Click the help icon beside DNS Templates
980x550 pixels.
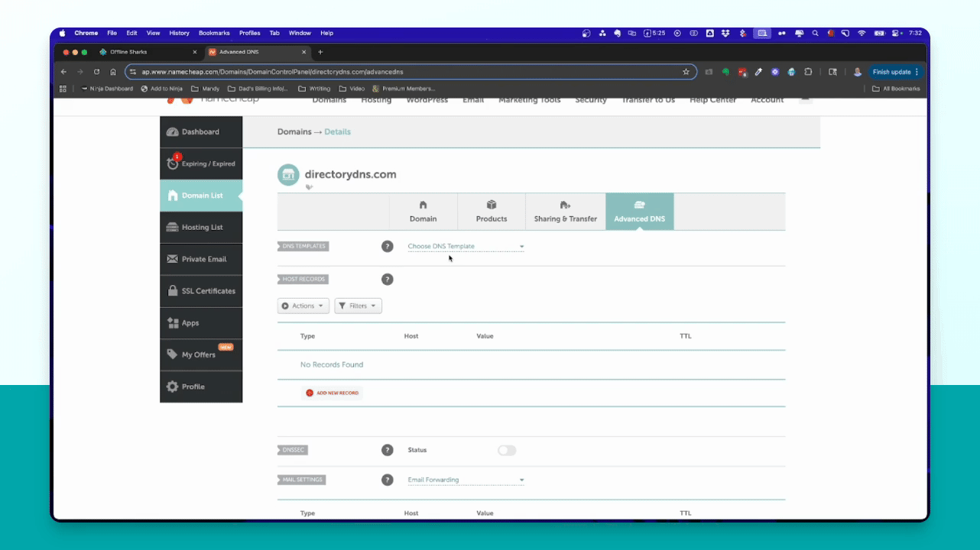click(388, 247)
